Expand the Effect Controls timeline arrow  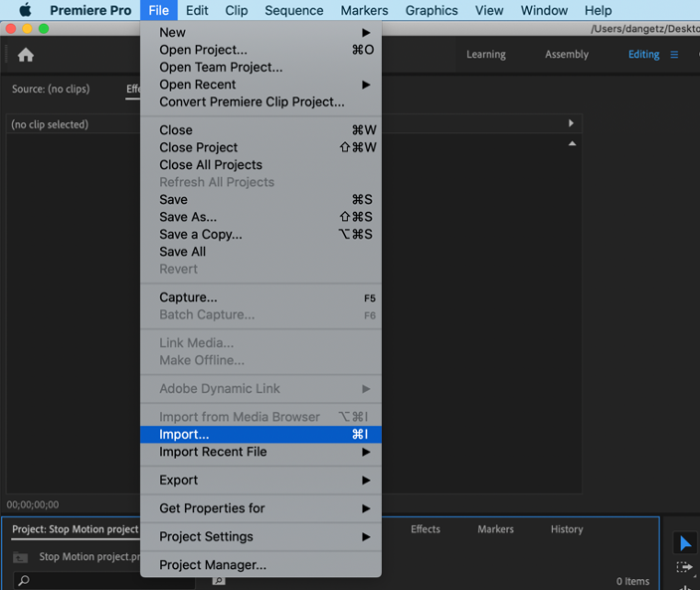tap(571, 123)
